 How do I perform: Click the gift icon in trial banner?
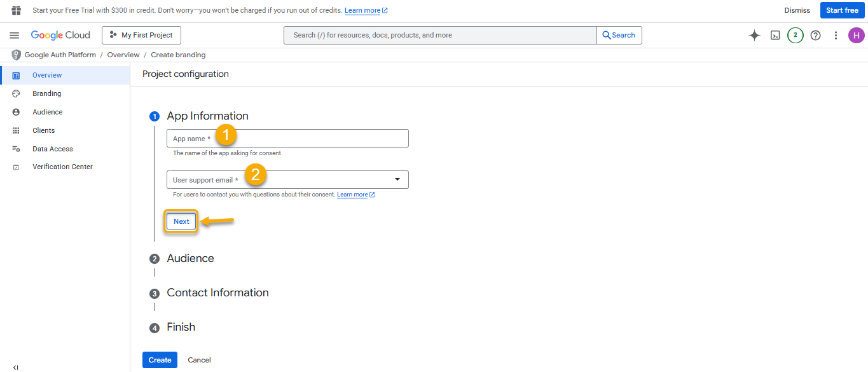tap(17, 11)
